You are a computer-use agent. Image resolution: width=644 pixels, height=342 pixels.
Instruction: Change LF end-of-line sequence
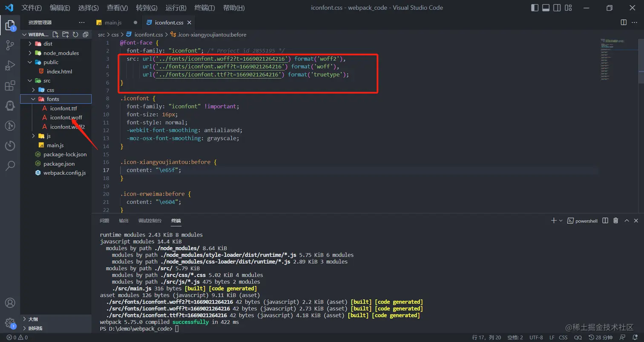[551, 337]
